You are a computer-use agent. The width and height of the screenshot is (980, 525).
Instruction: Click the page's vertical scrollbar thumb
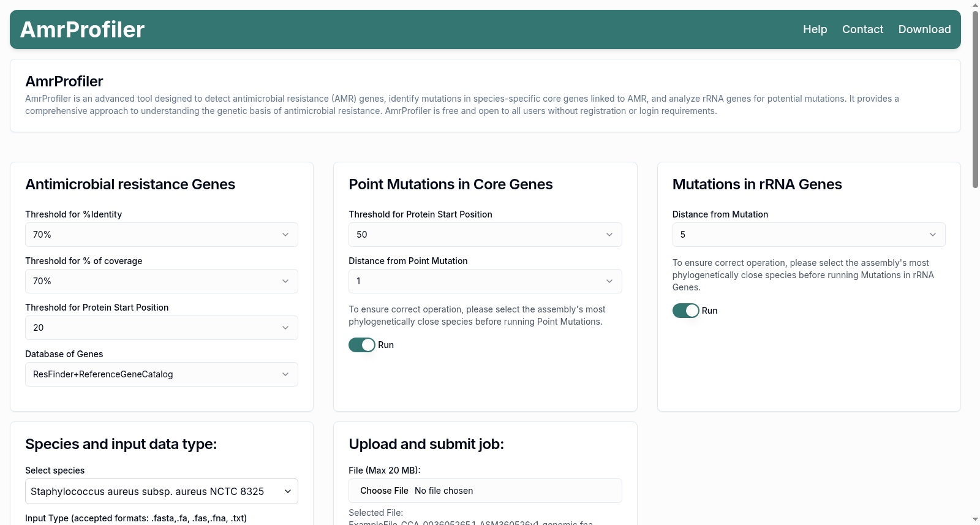pyautogui.click(x=976, y=98)
